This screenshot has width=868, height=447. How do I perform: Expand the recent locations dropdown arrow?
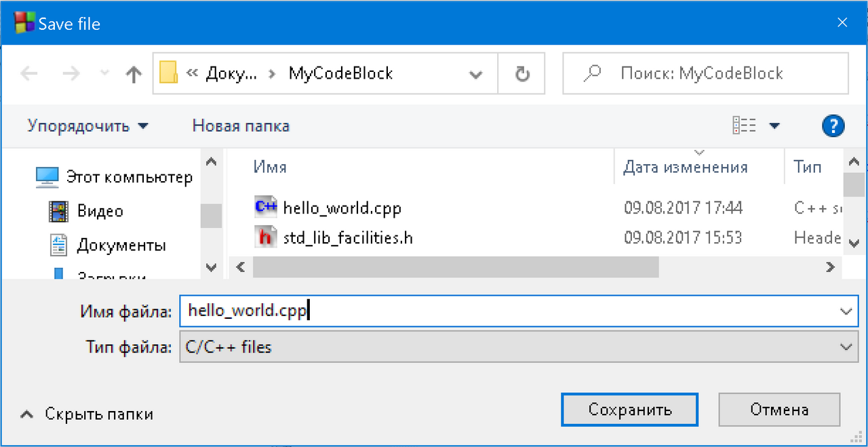point(104,73)
